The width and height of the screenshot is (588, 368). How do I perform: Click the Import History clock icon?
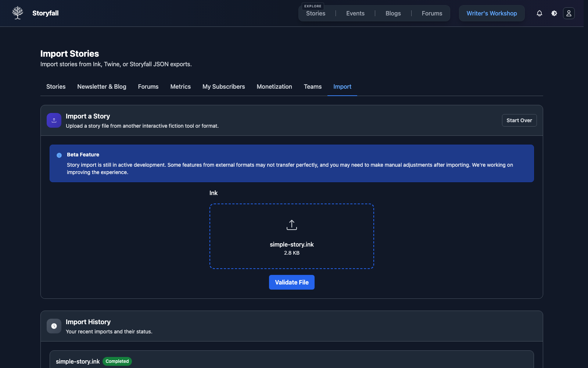[54, 326]
